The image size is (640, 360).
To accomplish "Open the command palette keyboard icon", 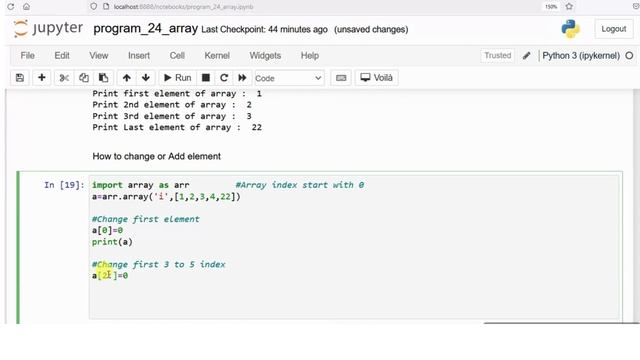I will pos(341,78).
